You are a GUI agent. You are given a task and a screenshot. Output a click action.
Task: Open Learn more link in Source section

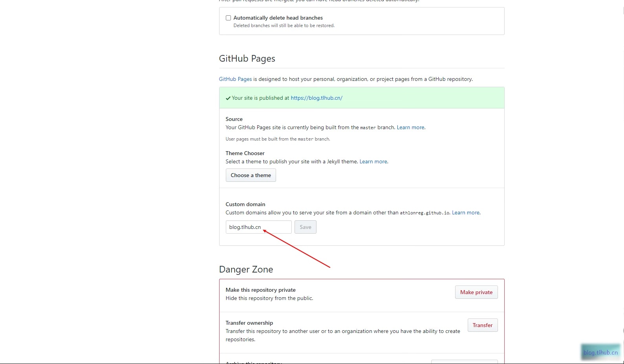point(410,127)
